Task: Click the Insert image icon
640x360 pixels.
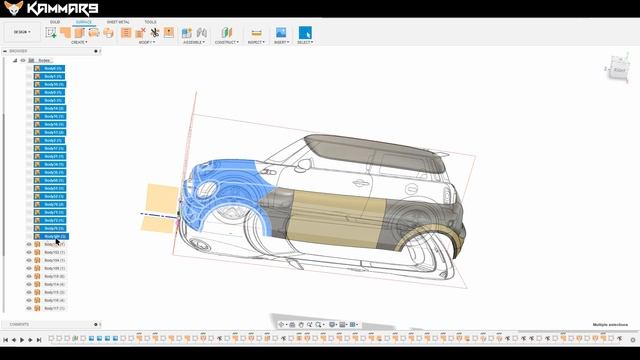Action: coord(281,33)
